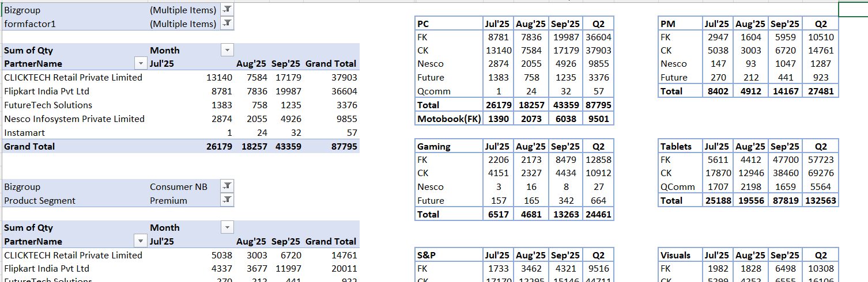Click the Gaming table Q2 total 24461
Image resolution: width=868 pixels, height=282 pixels.
598,214
